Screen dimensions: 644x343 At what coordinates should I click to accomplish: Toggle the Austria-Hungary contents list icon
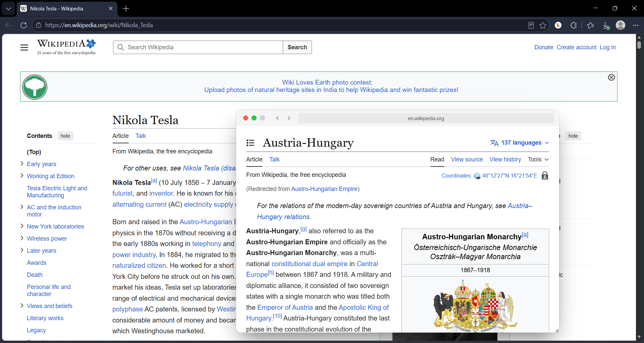[x=250, y=143]
